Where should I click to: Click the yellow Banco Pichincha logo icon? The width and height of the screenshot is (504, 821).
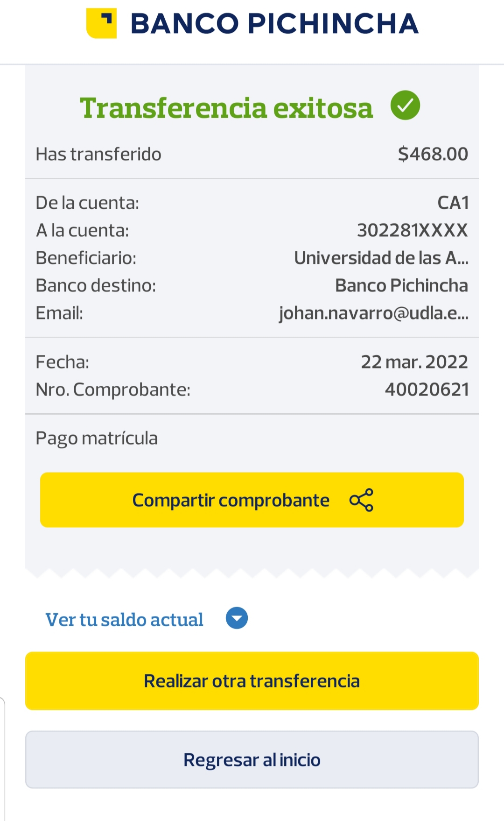pyautogui.click(x=101, y=23)
